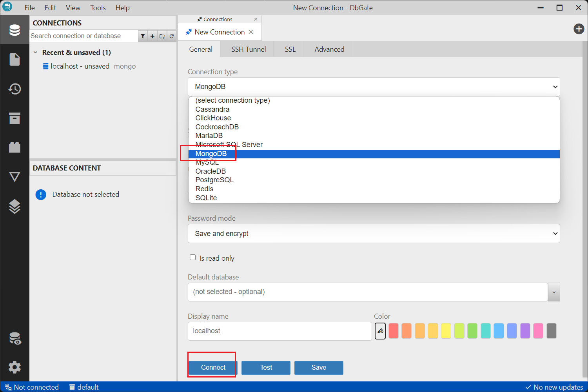Click the filter icon in Connections panel
The width and height of the screenshot is (588, 392).
click(143, 36)
